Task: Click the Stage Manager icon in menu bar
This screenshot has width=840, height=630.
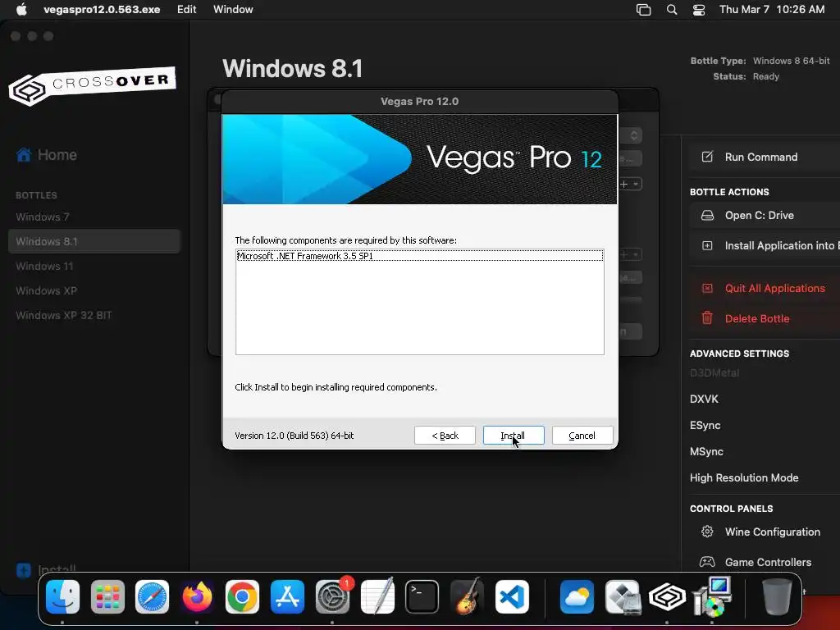Action: (643, 10)
